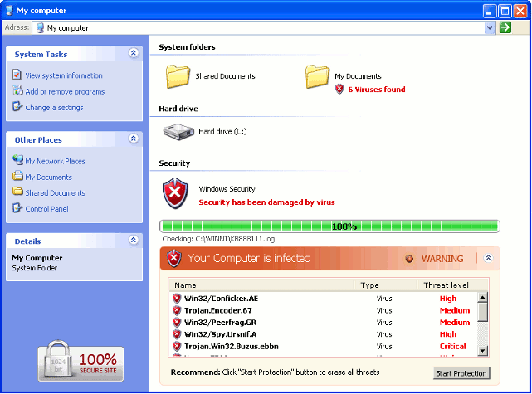This screenshot has width=532, height=394.
Task: Collapse the System Tasks panel
Action: pyautogui.click(x=134, y=54)
